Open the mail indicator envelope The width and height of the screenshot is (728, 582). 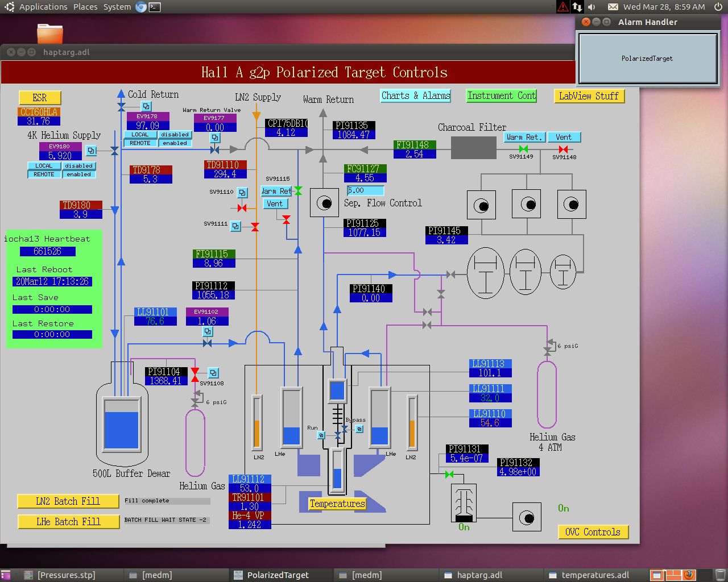click(x=613, y=7)
